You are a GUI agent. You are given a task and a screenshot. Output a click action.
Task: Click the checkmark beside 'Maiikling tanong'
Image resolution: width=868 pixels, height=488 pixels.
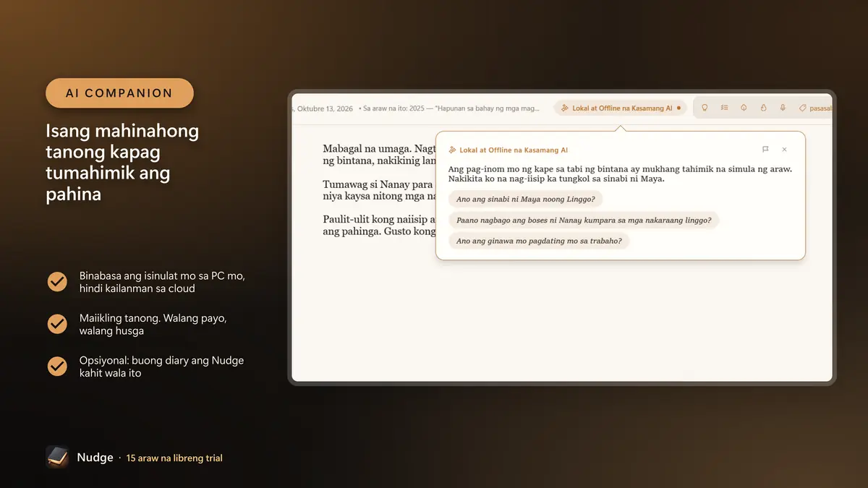coord(57,324)
